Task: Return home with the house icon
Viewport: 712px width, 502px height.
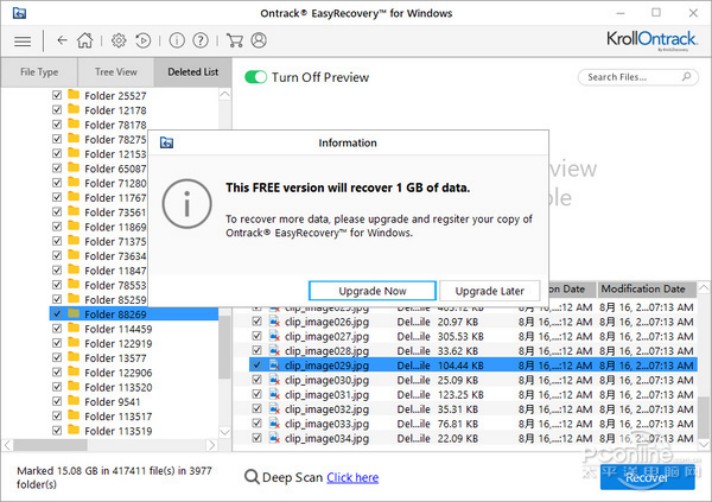Action: (x=84, y=40)
